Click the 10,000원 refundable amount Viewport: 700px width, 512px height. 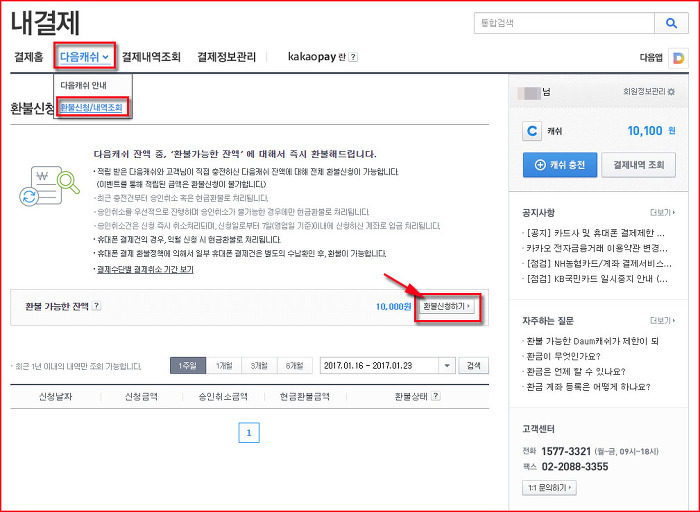click(x=393, y=307)
